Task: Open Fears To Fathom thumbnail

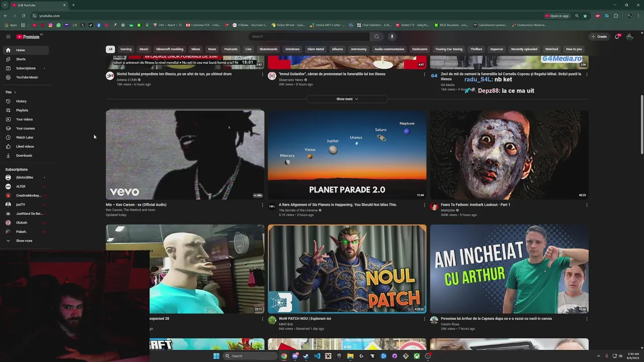Action: click(x=509, y=155)
